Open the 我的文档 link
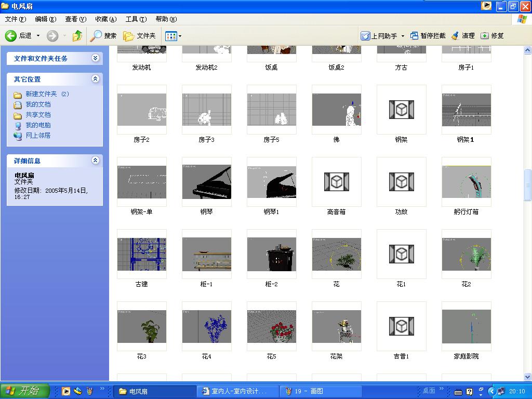Screen dimensions: 532x399 point(38,104)
